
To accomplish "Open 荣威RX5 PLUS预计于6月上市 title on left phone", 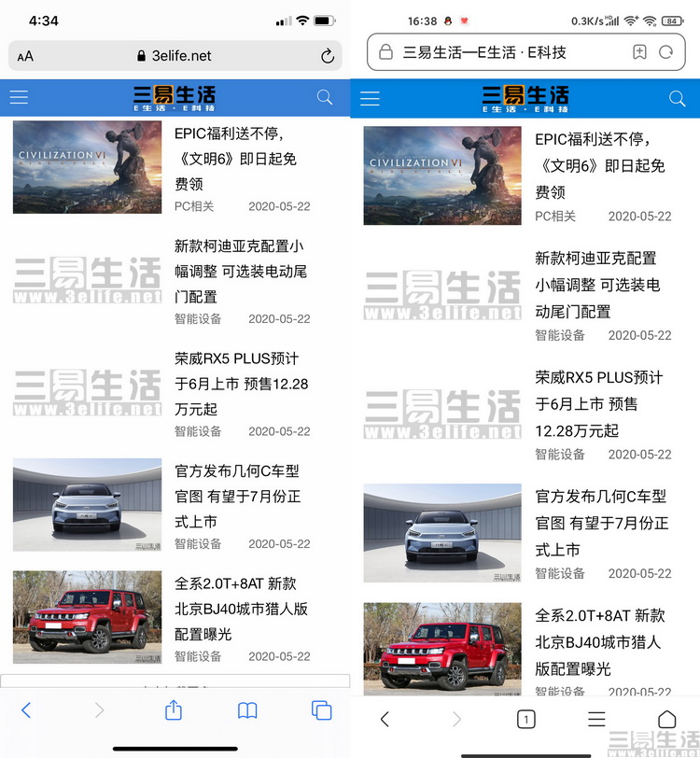I will (x=241, y=384).
